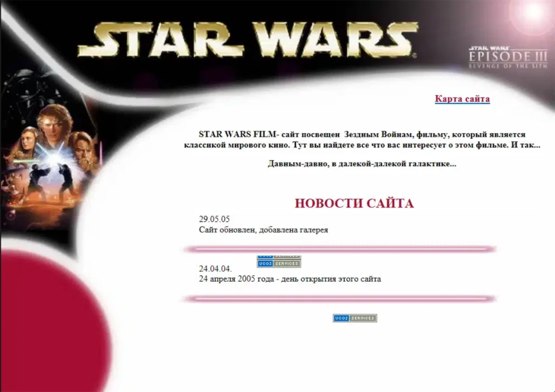Viewport: 555px width, 392px height.
Task: Click the full uCoz Services badge above 24.04.04
Action: pyautogui.click(x=279, y=264)
